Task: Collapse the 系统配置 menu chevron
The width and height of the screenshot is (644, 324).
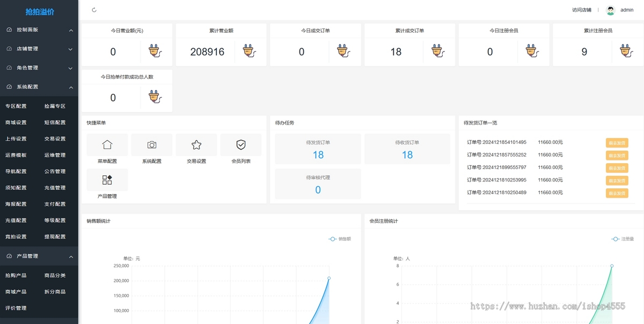Action: tap(71, 87)
